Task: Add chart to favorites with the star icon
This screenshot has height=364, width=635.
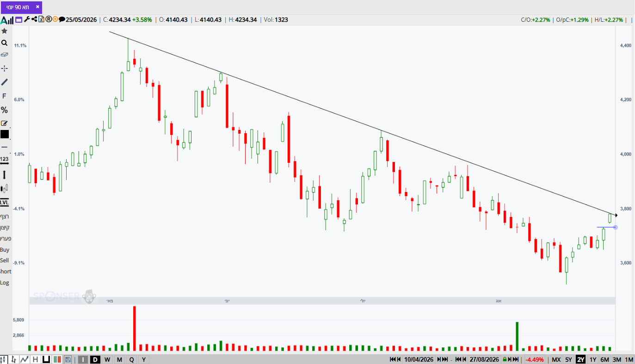Action: [4, 31]
